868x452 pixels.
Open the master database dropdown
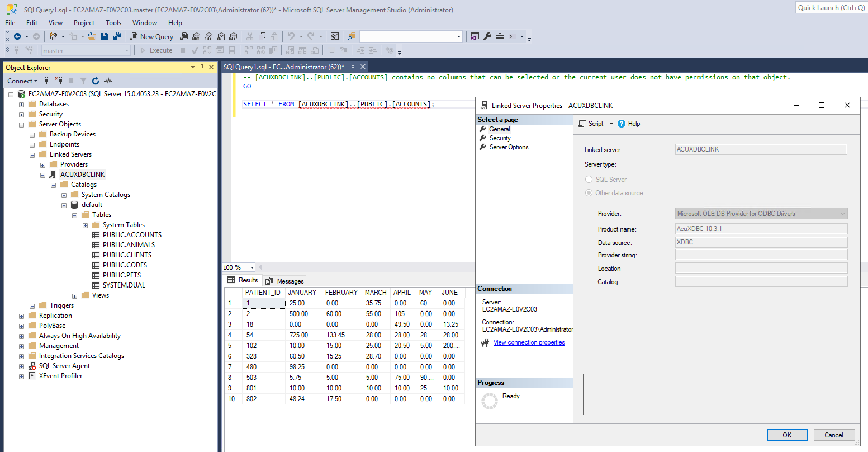pyautogui.click(x=127, y=50)
